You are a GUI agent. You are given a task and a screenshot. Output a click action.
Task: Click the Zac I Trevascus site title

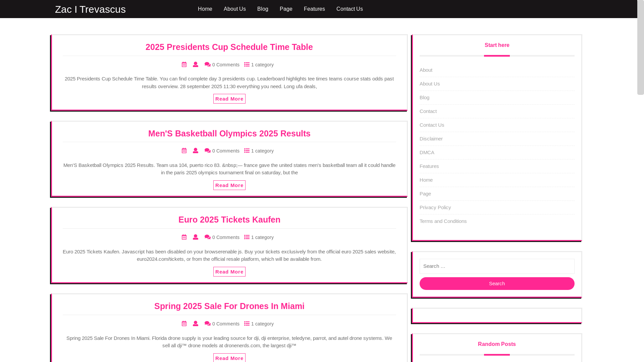(x=90, y=9)
